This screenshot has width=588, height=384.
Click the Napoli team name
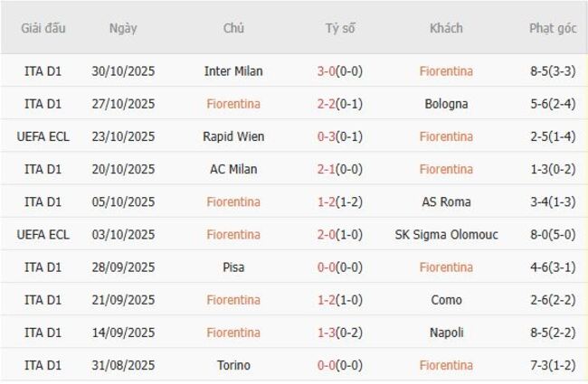(446, 332)
